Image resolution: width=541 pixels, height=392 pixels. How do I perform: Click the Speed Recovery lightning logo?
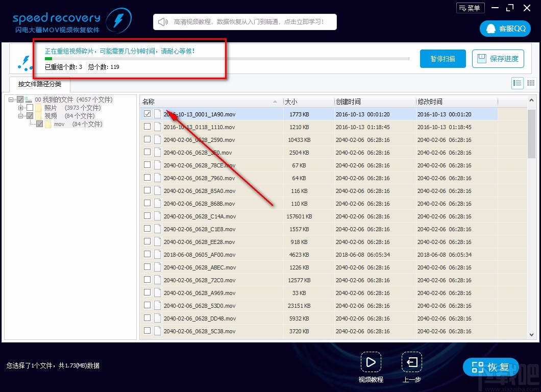click(118, 21)
